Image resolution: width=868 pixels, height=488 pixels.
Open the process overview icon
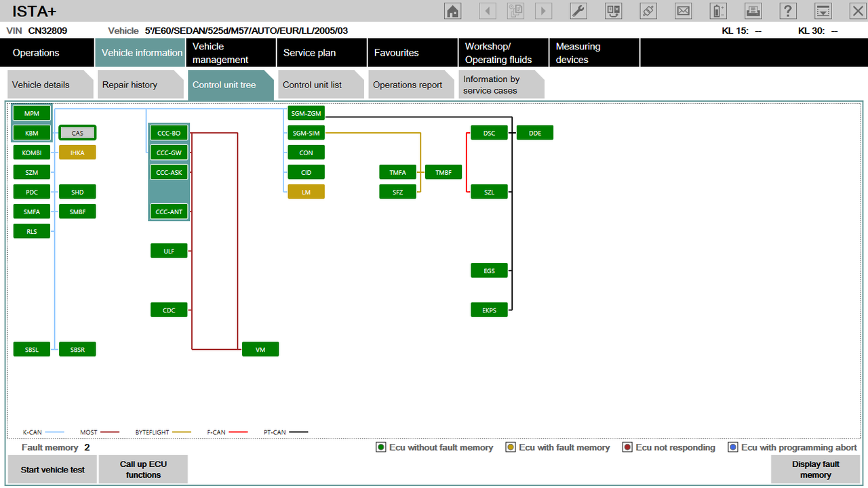tap(515, 10)
